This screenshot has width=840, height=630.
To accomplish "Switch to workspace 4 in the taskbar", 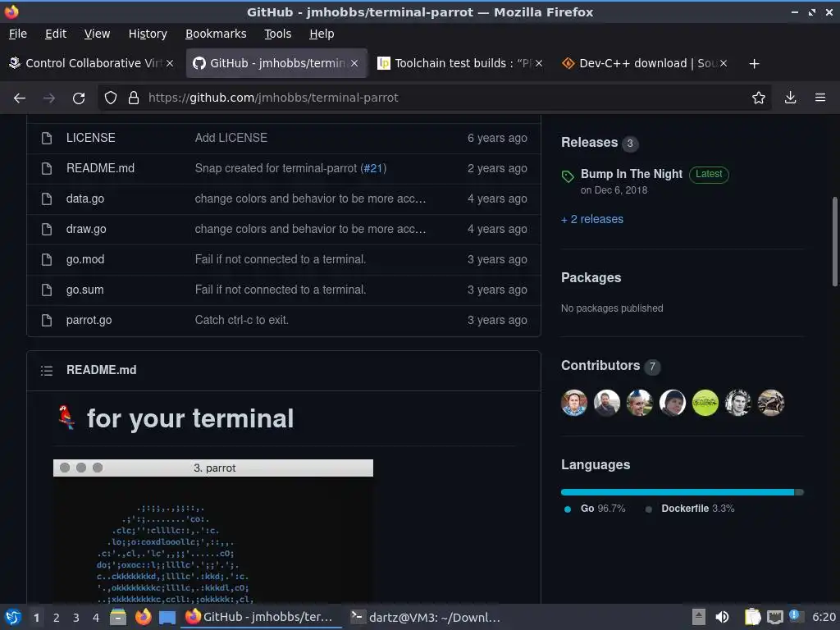I will (96, 618).
